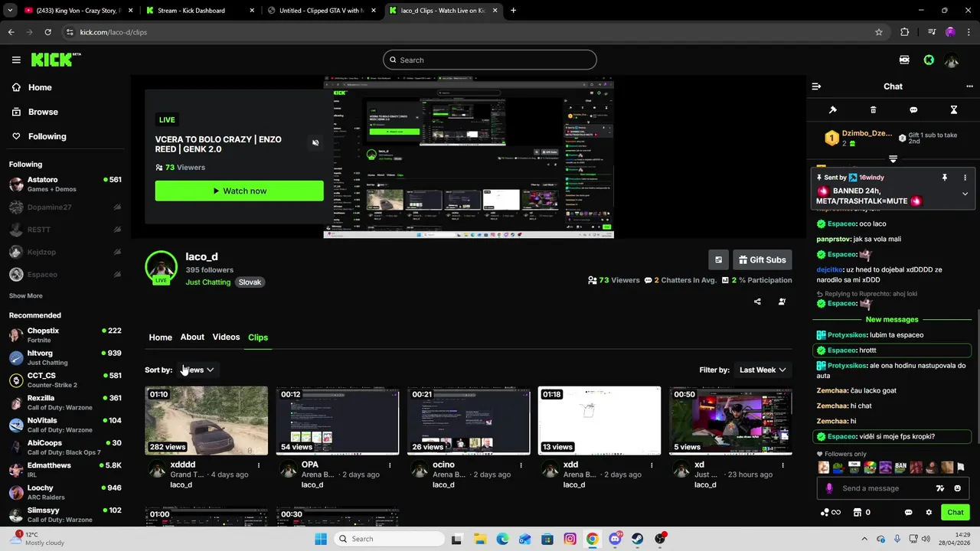Viewport: 980px width, 551px height.
Task: Open the hamburger menu beside Kick logo
Action: point(16,60)
